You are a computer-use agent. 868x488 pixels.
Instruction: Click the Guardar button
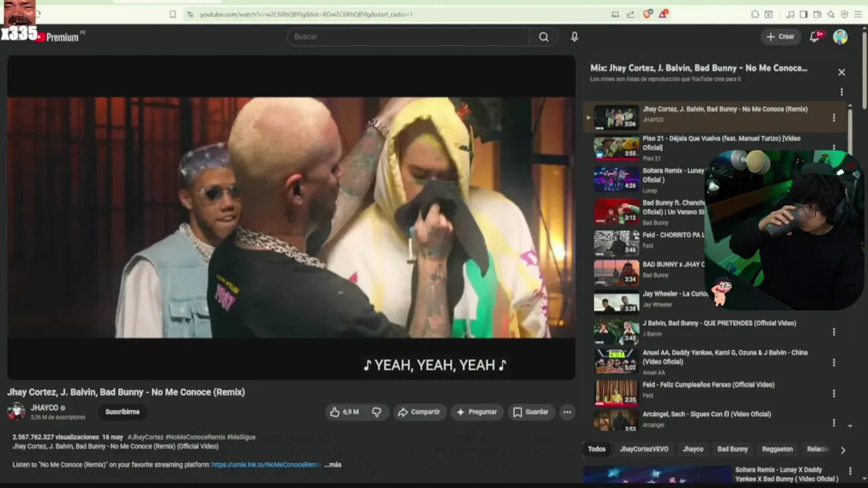tap(531, 412)
